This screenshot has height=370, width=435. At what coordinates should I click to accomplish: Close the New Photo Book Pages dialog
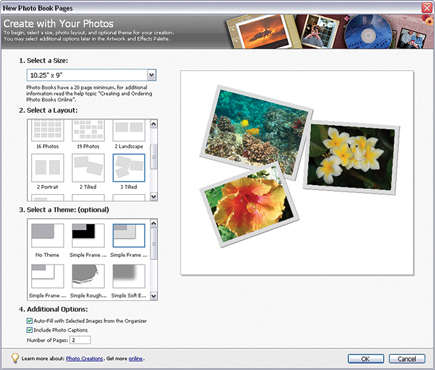[x=427, y=8]
